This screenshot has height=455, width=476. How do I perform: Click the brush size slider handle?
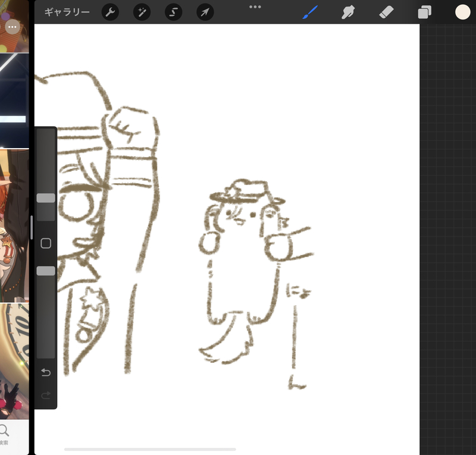[x=46, y=198]
